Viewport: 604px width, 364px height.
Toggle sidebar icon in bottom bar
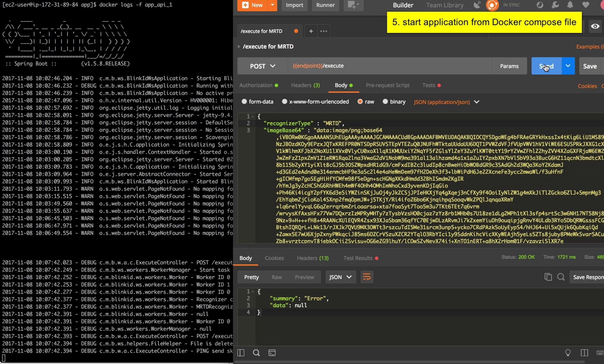(x=241, y=353)
